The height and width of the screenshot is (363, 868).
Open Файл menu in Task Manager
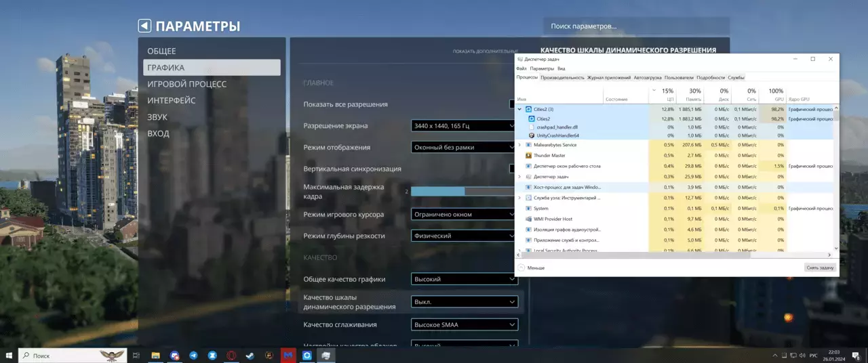[521, 68]
